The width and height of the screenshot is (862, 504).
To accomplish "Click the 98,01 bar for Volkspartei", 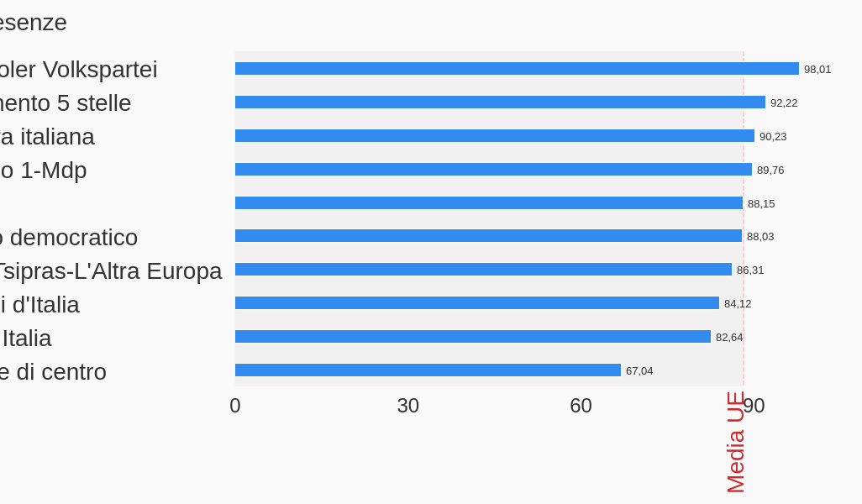I will (x=517, y=69).
